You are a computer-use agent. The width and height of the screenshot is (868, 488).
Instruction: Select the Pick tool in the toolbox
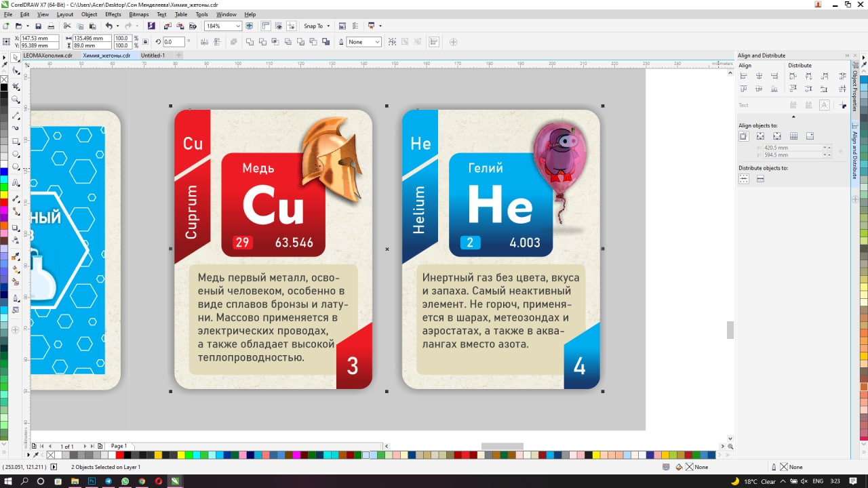pyautogui.click(x=16, y=59)
